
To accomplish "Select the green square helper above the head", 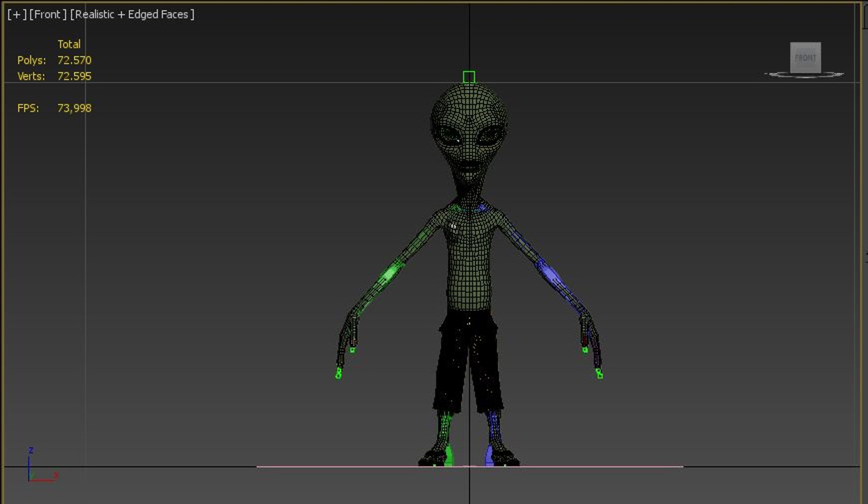I will pos(469,77).
